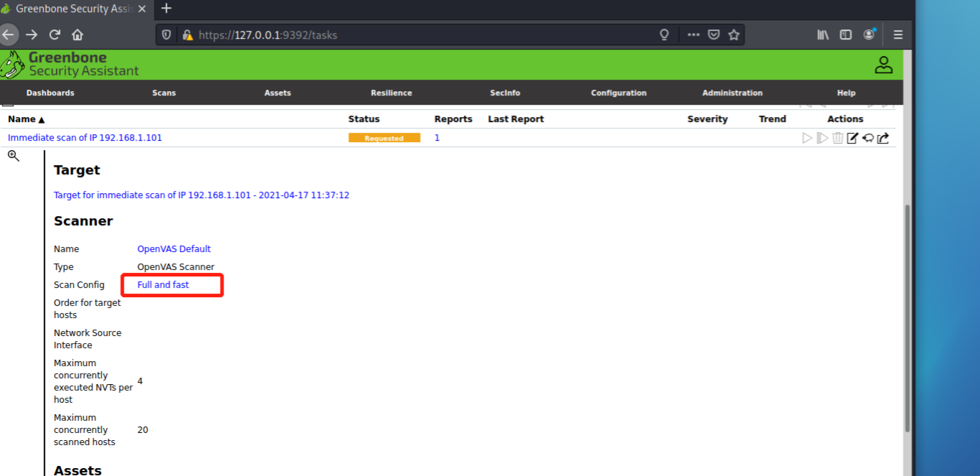980x476 pixels.
Task: Open the Administration menu
Action: coord(732,93)
